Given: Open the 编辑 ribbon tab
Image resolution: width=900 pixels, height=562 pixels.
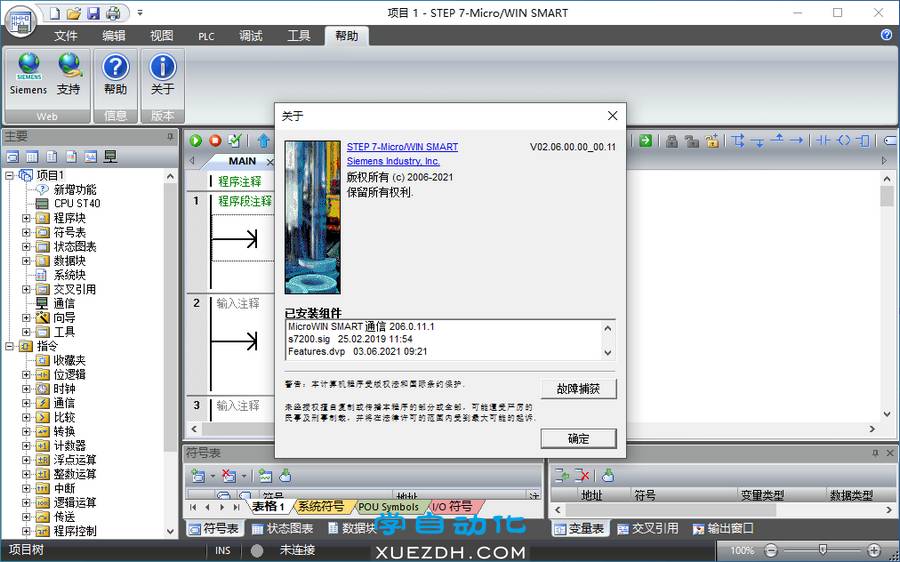Looking at the screenshot, I should pos(114,36).
